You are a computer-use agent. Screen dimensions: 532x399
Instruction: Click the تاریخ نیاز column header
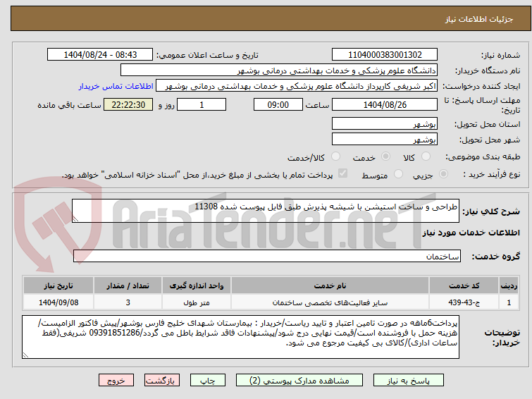(x=58, y=286)
